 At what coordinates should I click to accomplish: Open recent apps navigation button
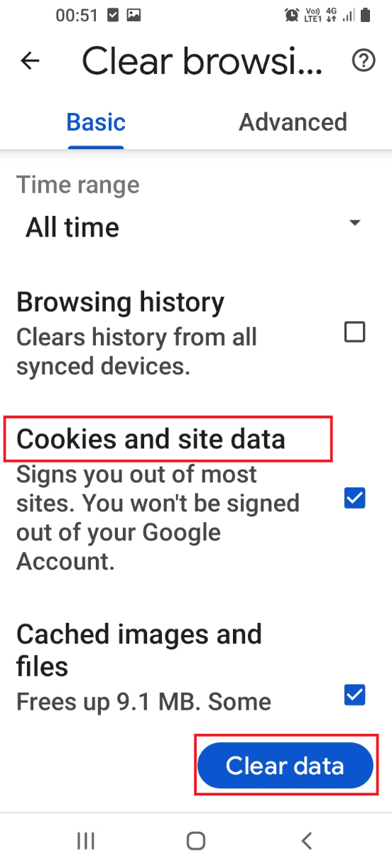tap(86, 841)
